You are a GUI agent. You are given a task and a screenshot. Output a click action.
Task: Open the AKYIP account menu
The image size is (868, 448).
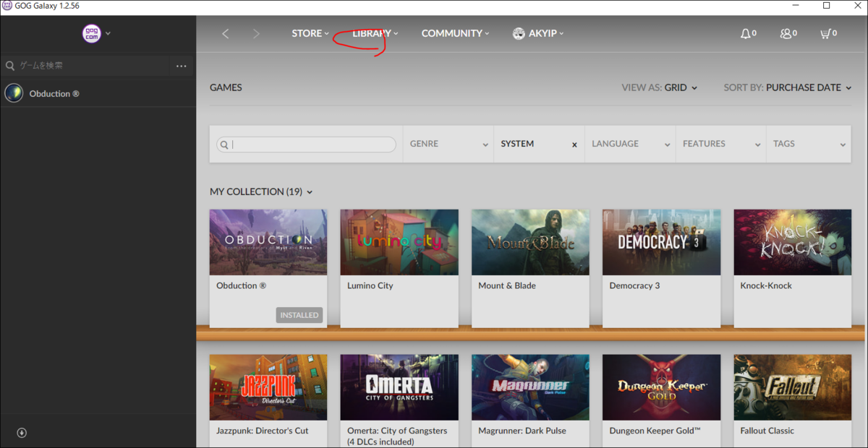point(547,33)
